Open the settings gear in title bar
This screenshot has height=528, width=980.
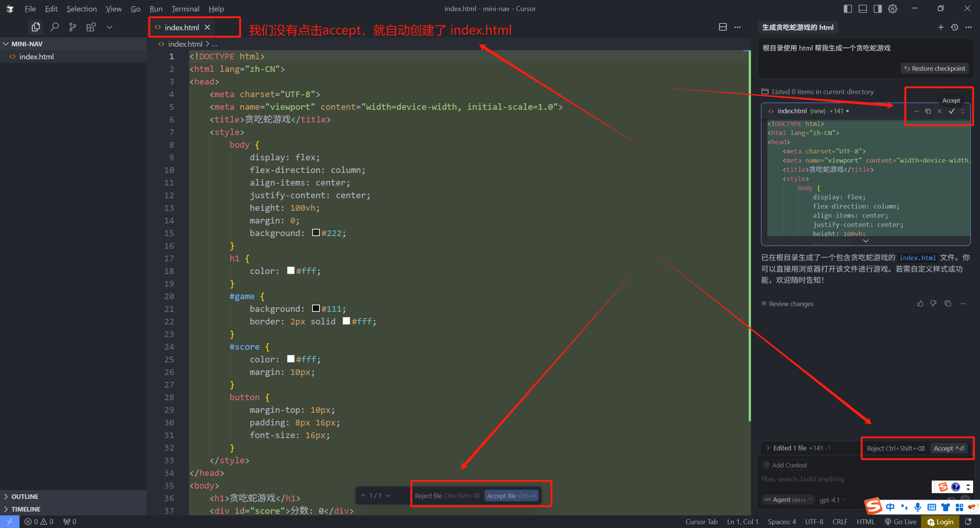click(893, 8)
